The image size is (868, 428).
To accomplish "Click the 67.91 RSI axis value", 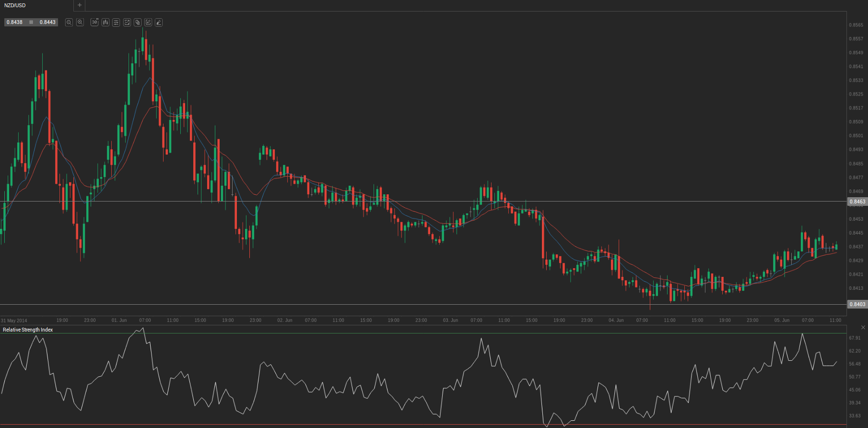I will (855, 338).
